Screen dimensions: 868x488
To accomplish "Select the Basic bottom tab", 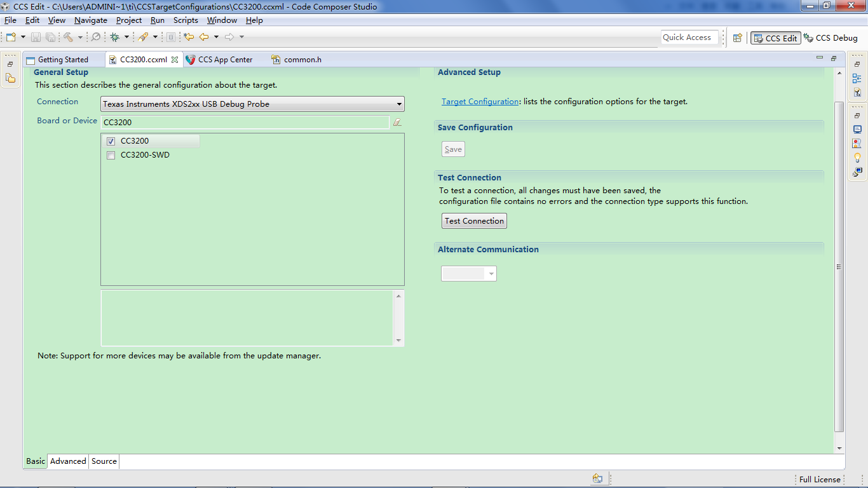I will tap(36, 461).
